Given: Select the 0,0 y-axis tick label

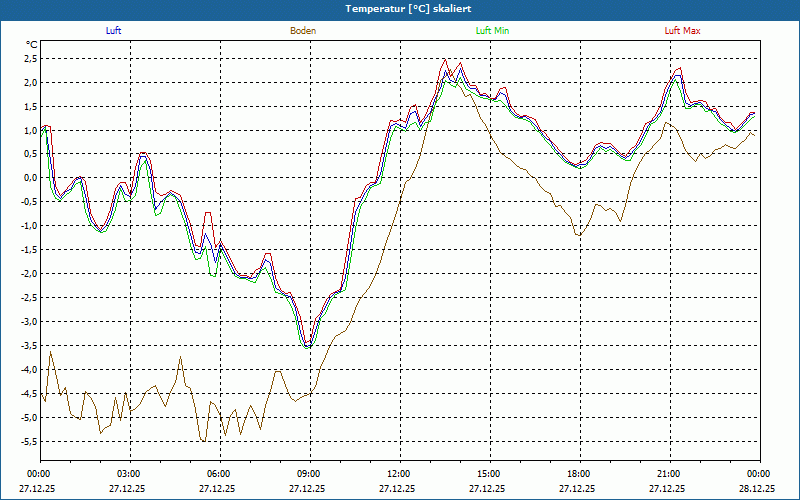Looking at the screenshot, I should (x=30, y=178).
